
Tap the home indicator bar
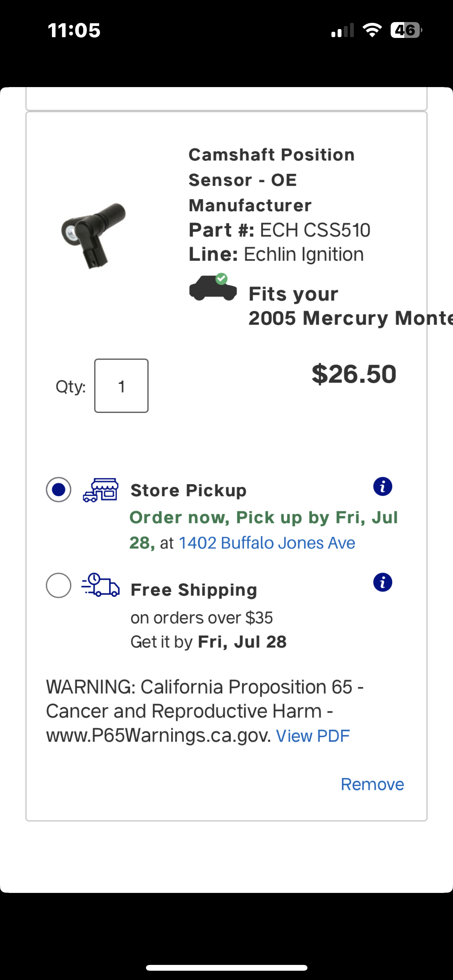[x=226, y=968]
